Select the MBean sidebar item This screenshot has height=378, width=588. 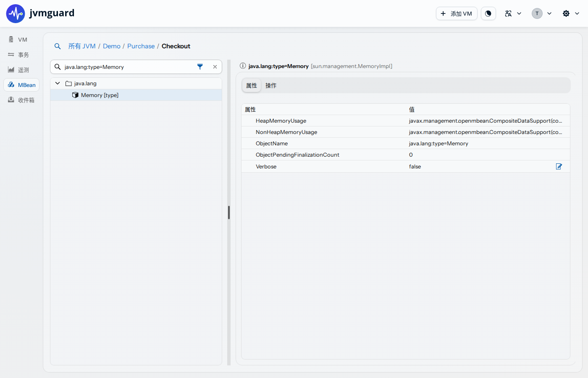21,85
